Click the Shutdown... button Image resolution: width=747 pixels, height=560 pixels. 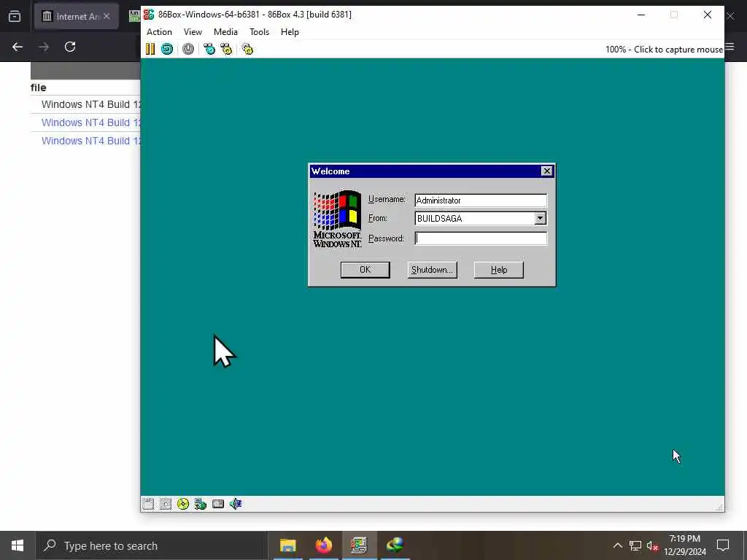(432, 270)
